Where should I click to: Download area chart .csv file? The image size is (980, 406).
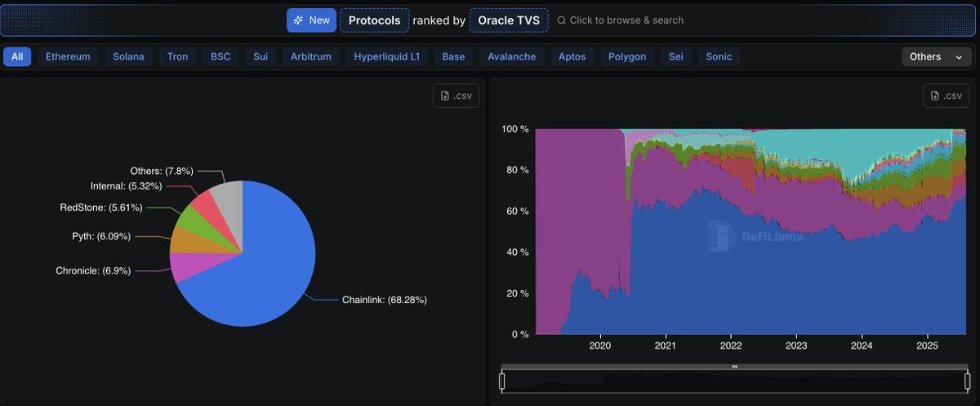point(946,96)
